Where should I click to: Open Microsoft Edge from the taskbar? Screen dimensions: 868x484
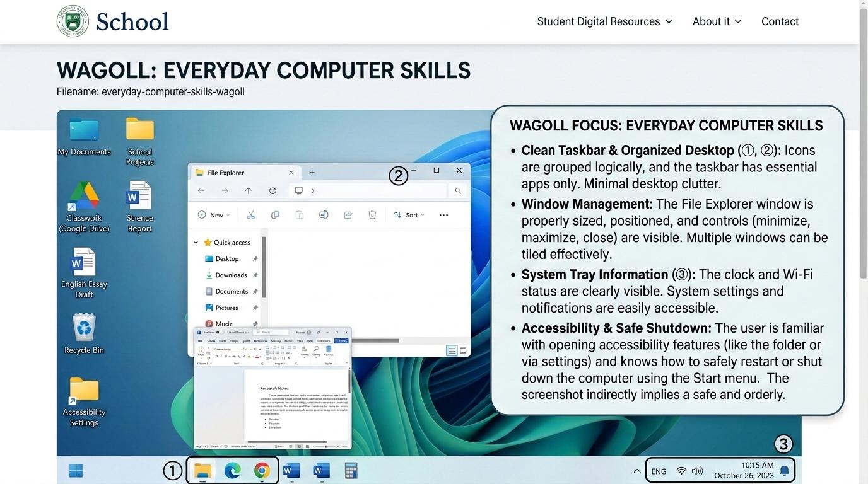pos(232,470)
